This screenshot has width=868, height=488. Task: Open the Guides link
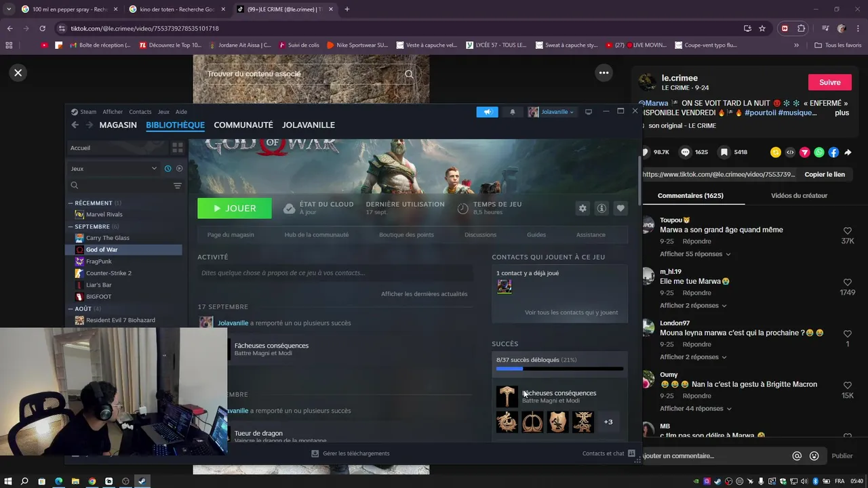[x=536, y=235]
